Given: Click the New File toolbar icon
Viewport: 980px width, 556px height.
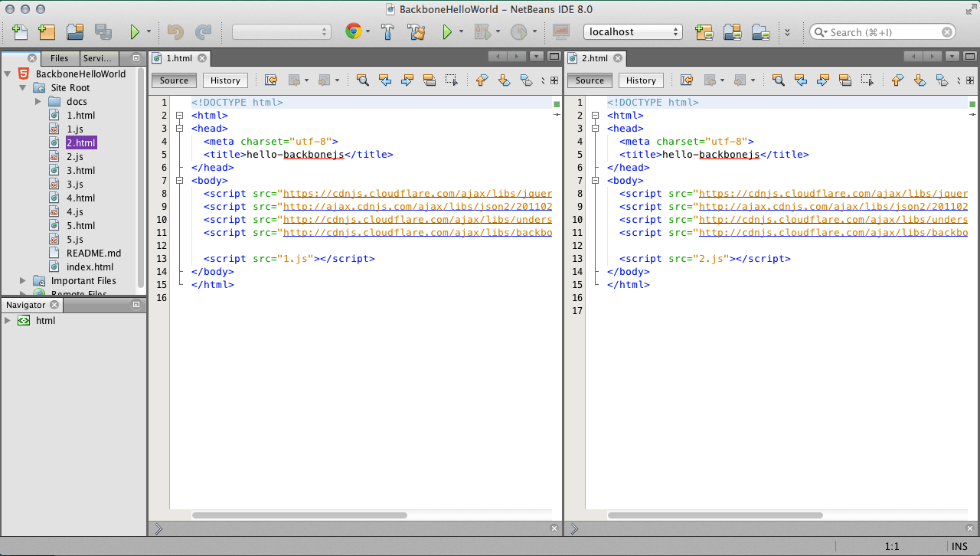Looking at the screenshot, I should click(20, 31).
